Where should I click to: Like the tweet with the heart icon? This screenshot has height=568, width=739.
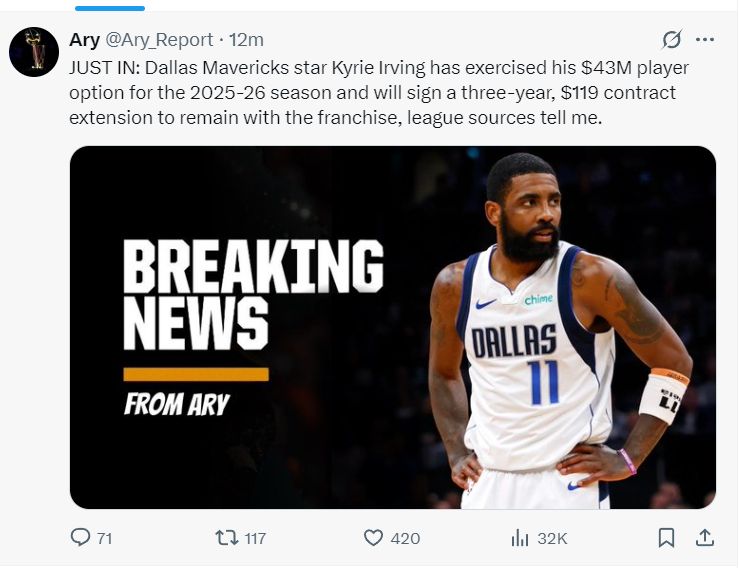[373, 538]
